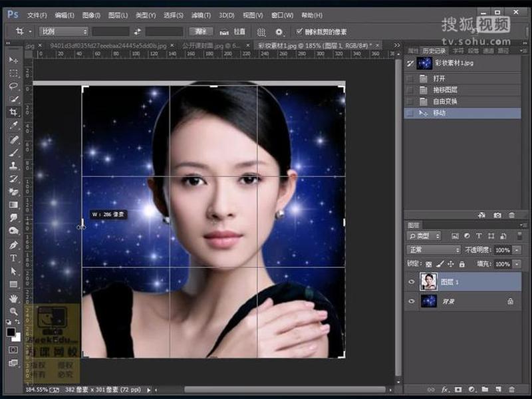Create a new layer group
The height and width of the screenshot is (399, 532).
tap(485, 390)
